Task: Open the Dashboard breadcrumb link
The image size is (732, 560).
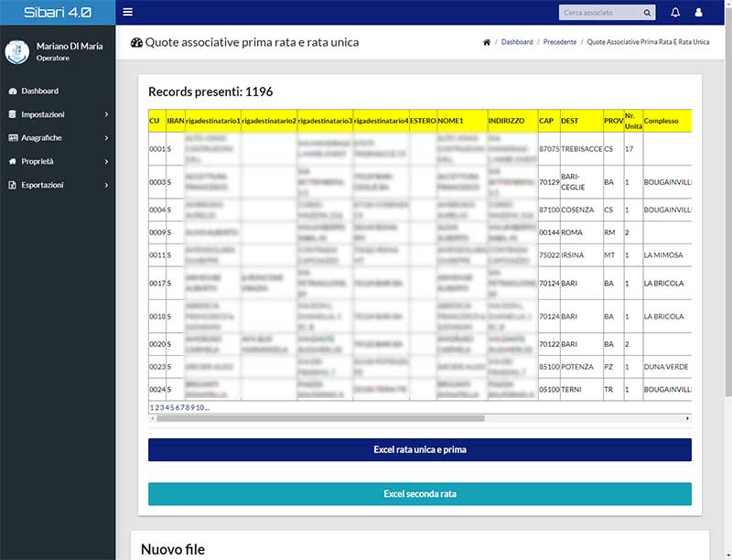Action: tap(517, 42)
